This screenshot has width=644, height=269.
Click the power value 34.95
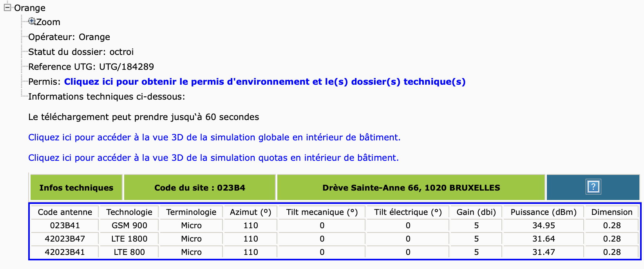click(544, 225)
